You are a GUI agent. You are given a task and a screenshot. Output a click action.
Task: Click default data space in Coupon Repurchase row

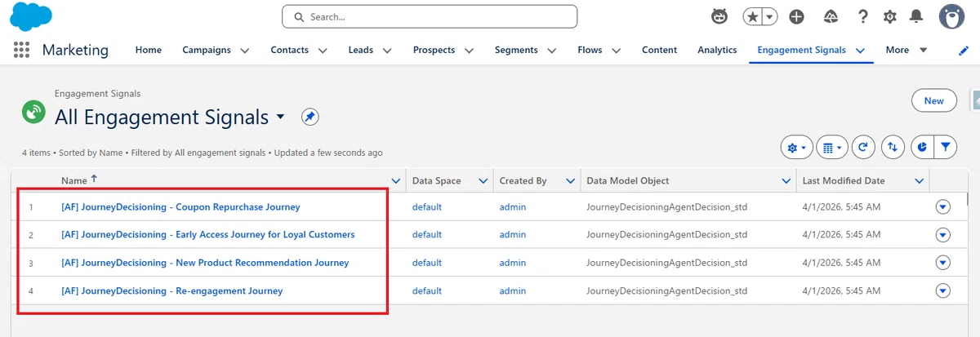pyautogui.click(x=427, y=207)
